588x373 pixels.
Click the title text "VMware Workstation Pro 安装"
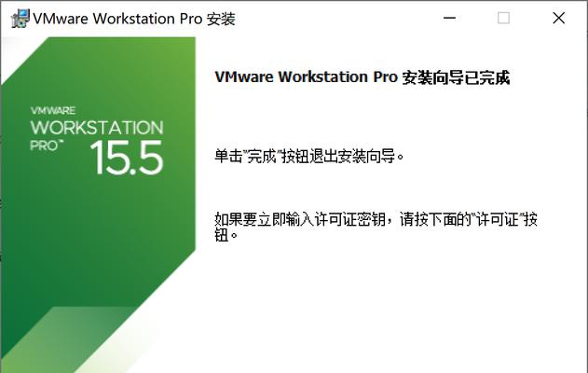coord(134,19)
